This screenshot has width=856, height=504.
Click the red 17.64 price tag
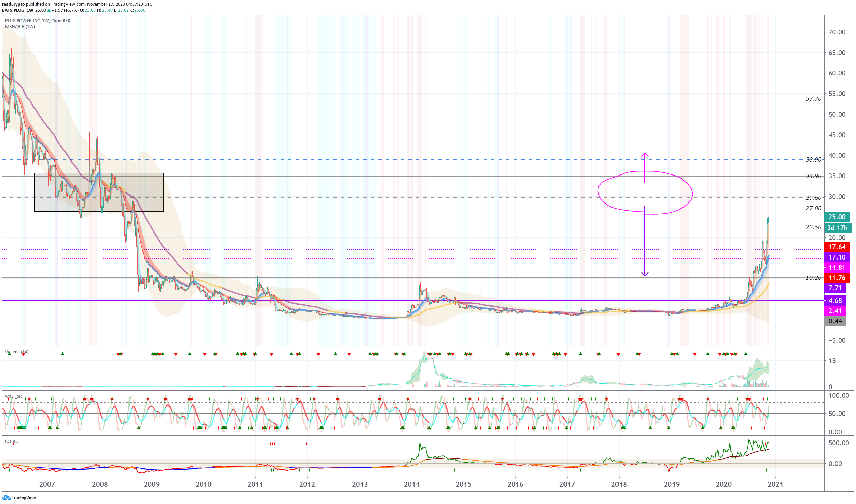tap(837, 247)
